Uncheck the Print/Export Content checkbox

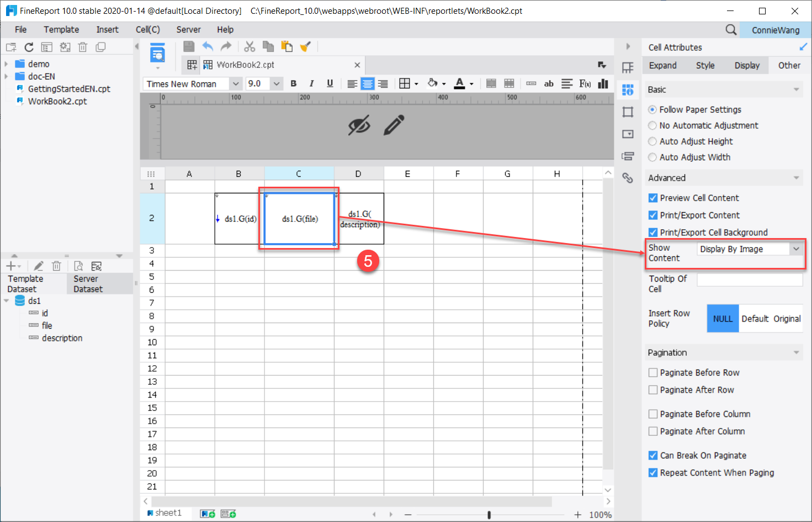652,215
